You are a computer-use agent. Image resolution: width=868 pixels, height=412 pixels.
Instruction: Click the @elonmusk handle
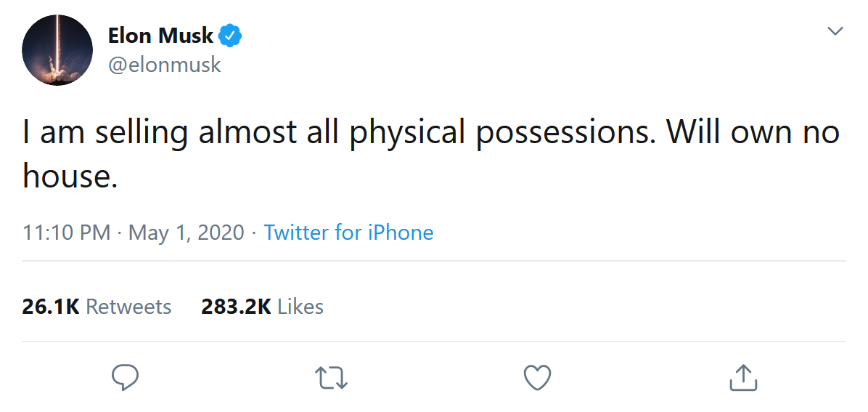pyautogui.click(x=164, y=65)
